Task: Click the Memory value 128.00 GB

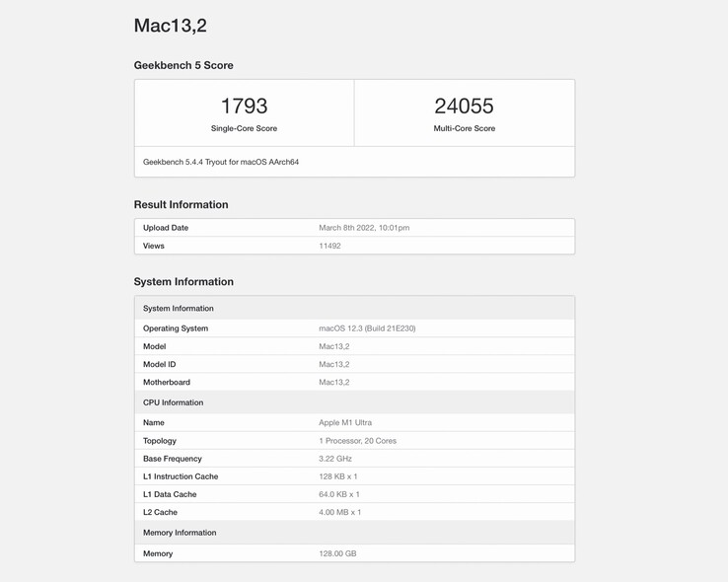Action: coord(337,553)
